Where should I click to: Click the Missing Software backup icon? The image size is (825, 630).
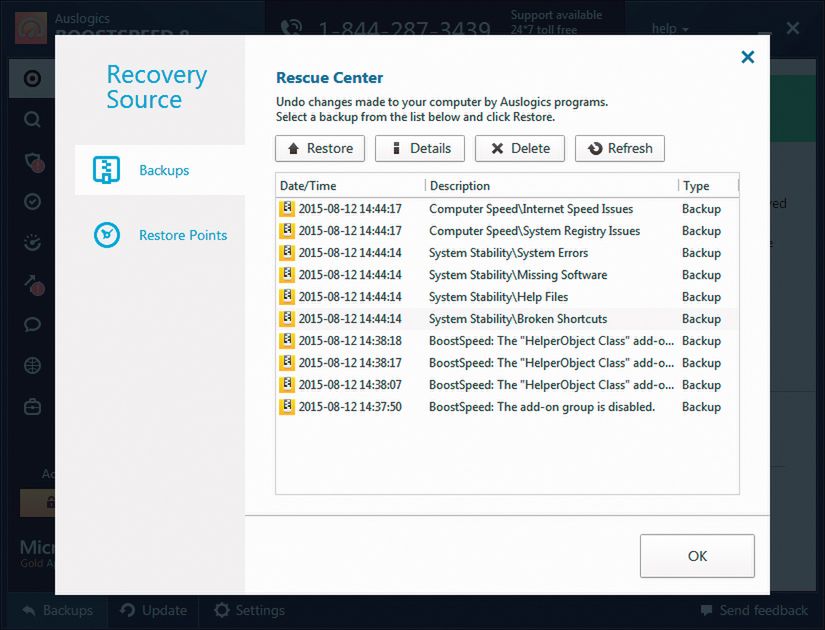[287, 275]
